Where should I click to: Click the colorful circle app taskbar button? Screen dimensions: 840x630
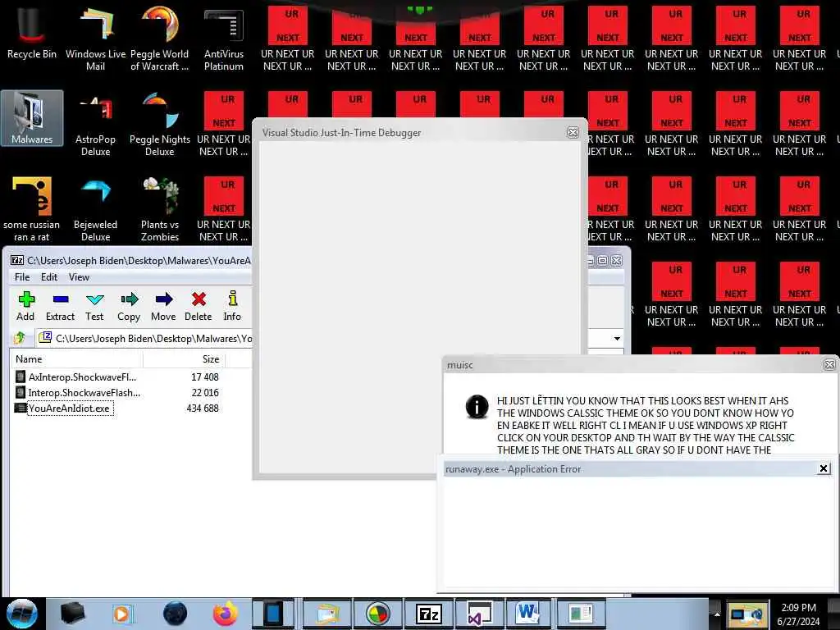(378, 614)
